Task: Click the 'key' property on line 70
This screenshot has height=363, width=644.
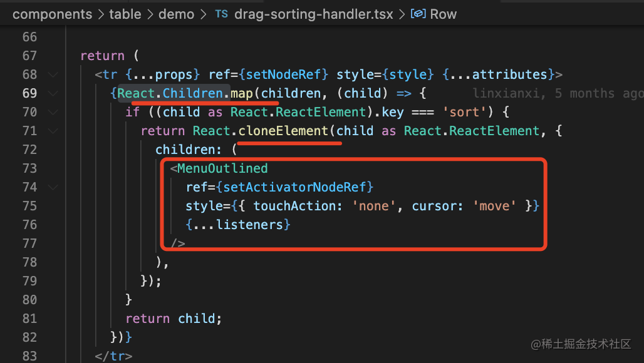Action: [x=393, y=112]
